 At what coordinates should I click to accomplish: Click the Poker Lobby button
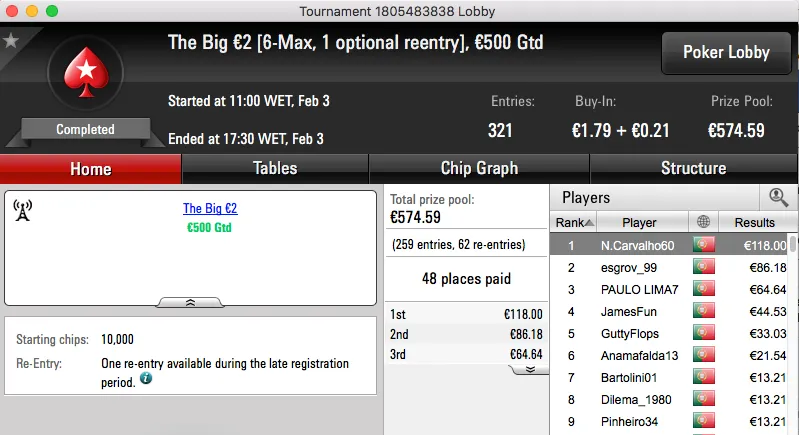pos(725,53)
